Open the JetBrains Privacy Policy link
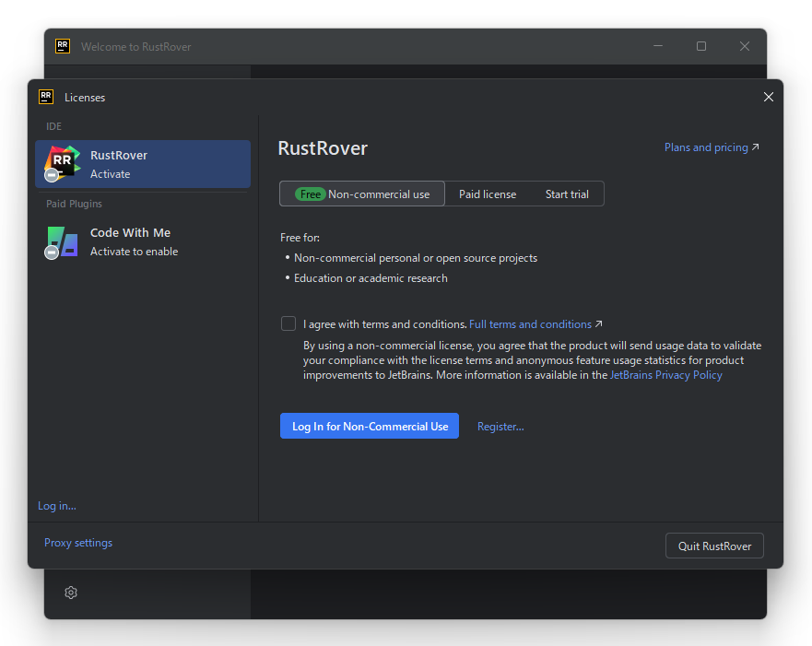The height and width of the screenshot is (646, 812). click(x=666, y=375)
